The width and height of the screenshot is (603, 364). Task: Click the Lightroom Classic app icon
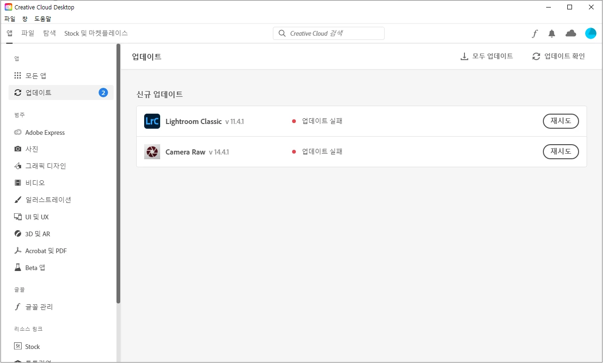pos(152,121)
